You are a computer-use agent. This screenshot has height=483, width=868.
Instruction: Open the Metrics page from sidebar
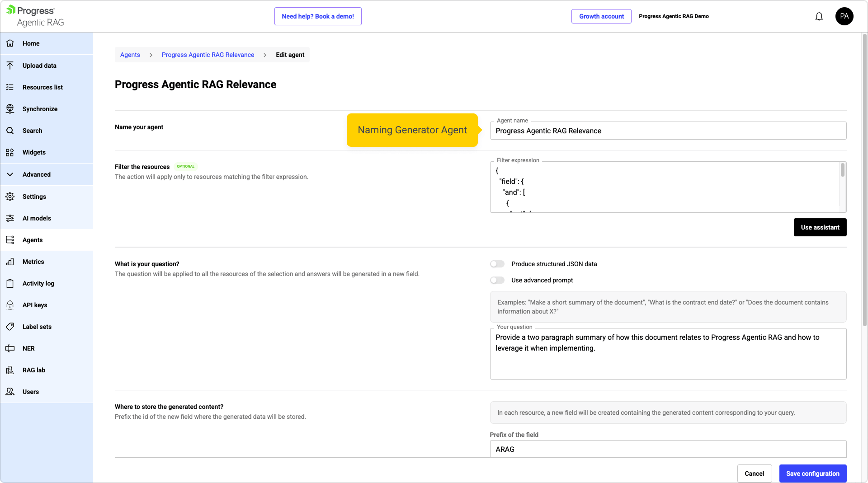point(33,262)
